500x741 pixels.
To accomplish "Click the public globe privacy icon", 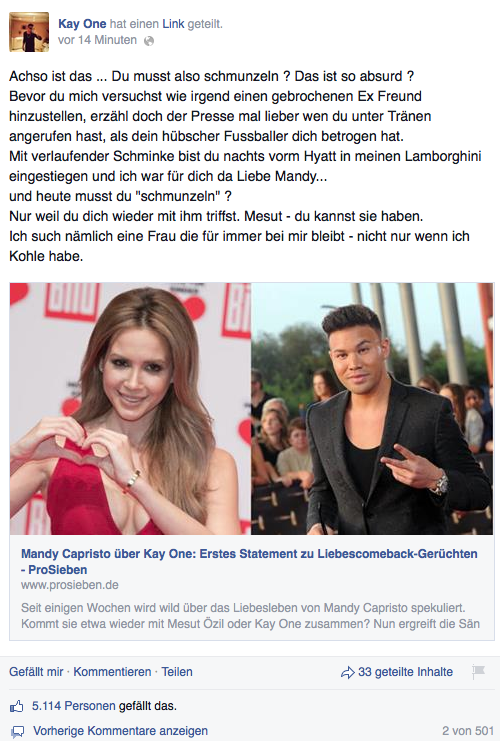I will coord(149,41).
